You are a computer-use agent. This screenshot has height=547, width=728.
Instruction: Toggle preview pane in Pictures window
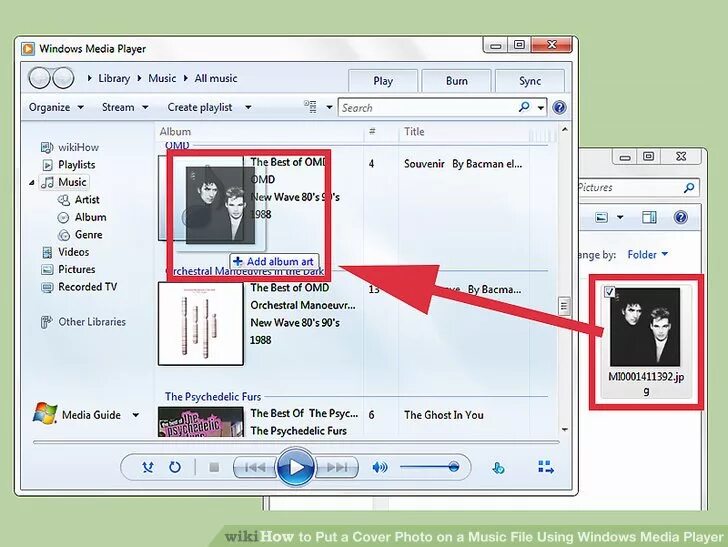[x=649, y=217]
